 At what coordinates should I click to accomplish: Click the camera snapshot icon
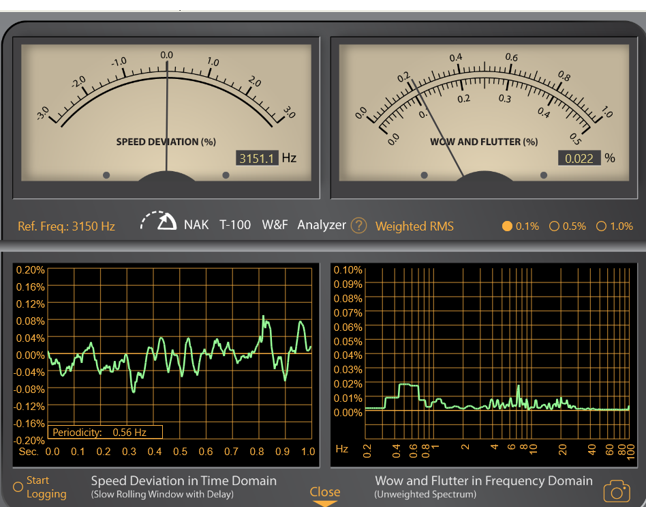point(617,490)
